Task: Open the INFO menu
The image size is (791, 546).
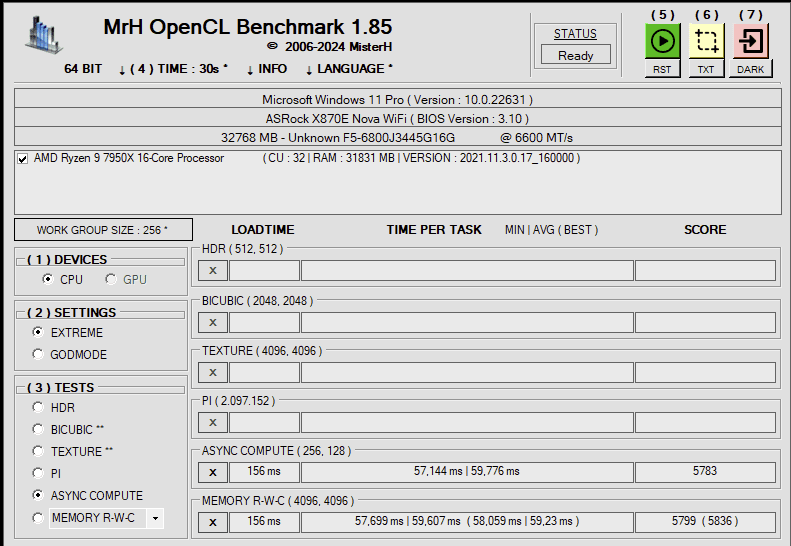Action: coord(267,69)
